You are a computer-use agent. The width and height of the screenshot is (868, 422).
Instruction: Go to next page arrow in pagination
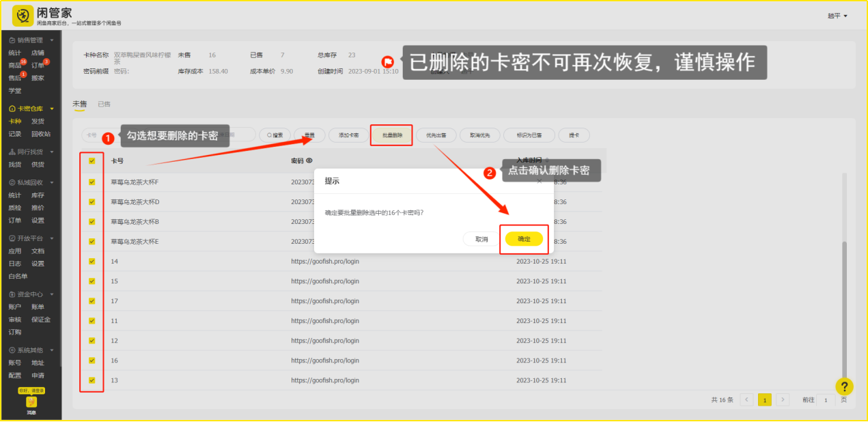click(783, 399)
